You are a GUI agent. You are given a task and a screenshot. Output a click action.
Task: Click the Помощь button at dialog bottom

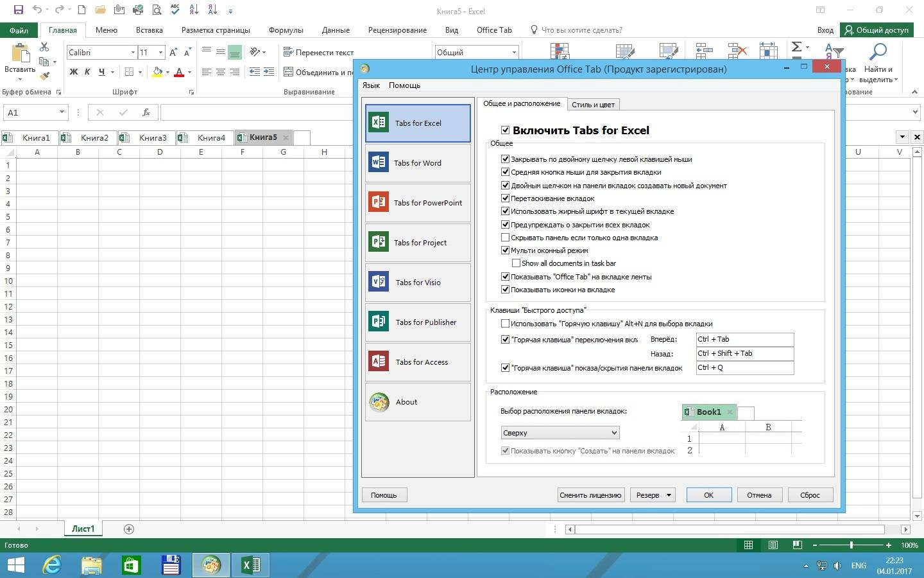(384, 495)
